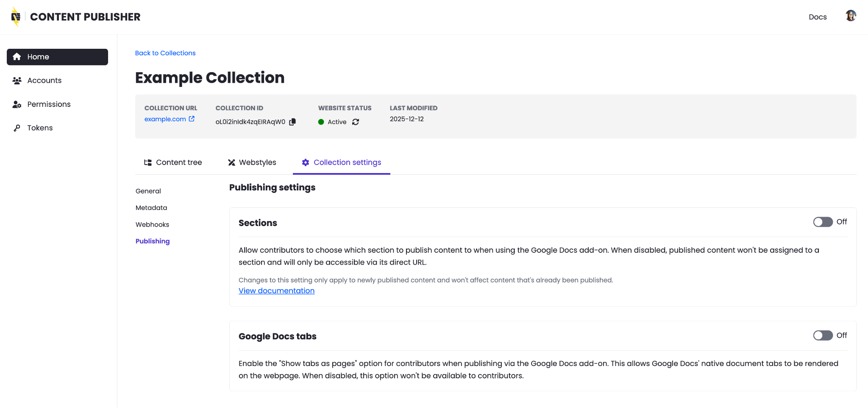The image size is (868, 408).
Task: Click the Permissions user-gear icon
Action: click(x=17, y=104)
